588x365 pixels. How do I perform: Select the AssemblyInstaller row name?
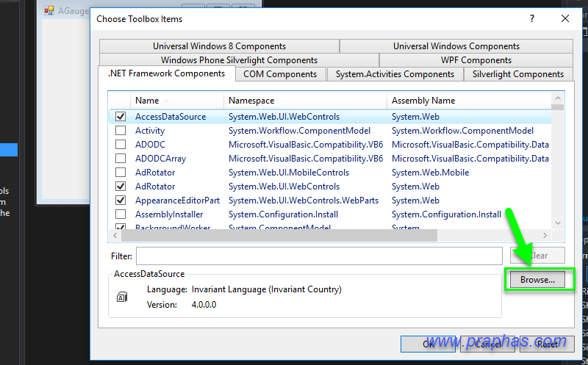click(169, 214)
